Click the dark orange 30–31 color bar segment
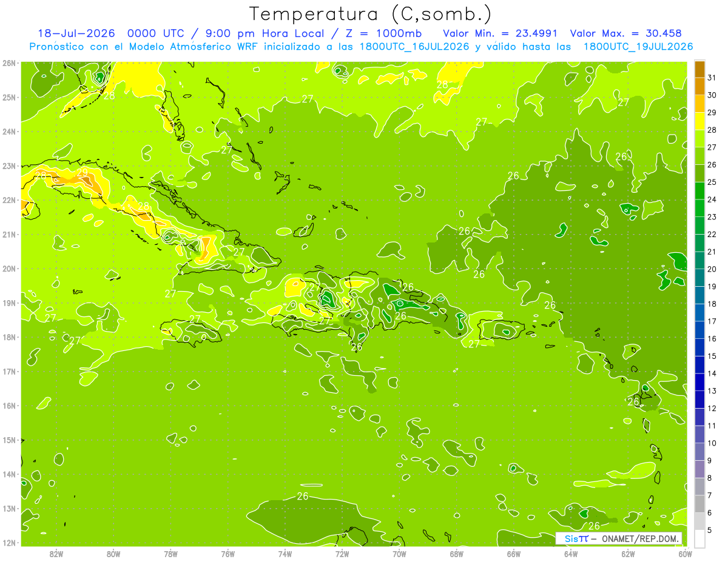This screenshot has height=562, width=728. [699, 86]
